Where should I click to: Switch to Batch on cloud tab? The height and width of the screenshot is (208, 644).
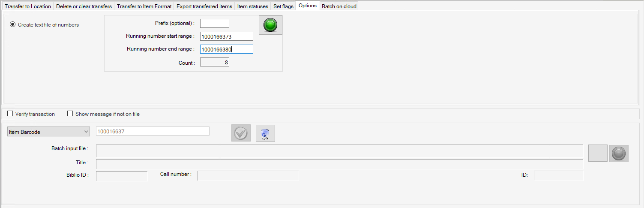click(x=339, y=6)
